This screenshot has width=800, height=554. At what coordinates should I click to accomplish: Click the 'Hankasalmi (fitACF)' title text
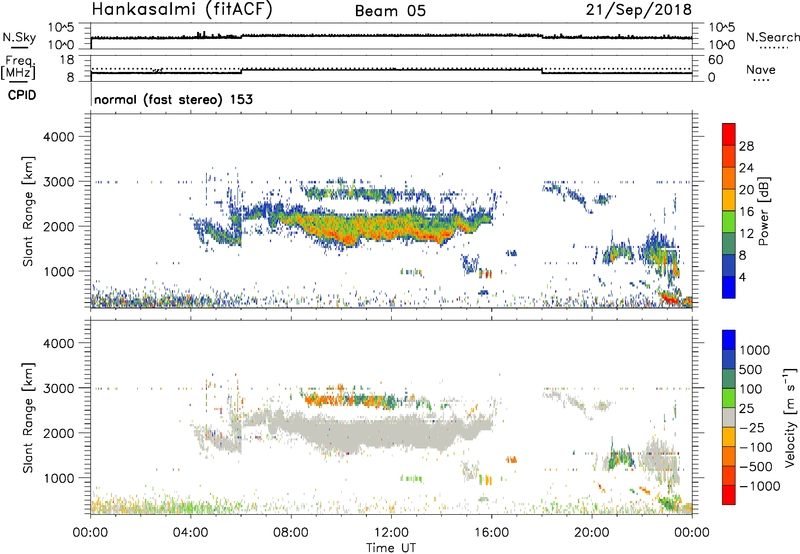pyautogui.click(x=182, y=10)
